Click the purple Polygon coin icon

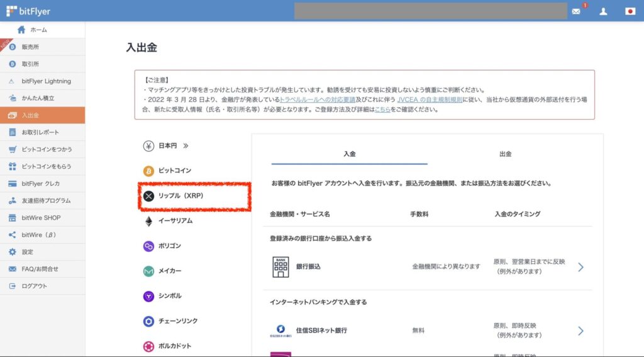coord(148,246)
